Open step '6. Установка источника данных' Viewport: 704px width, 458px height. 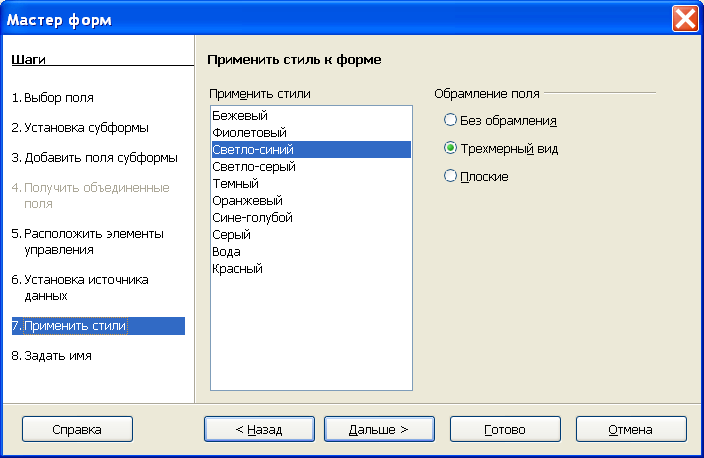[x=80, y=287]
